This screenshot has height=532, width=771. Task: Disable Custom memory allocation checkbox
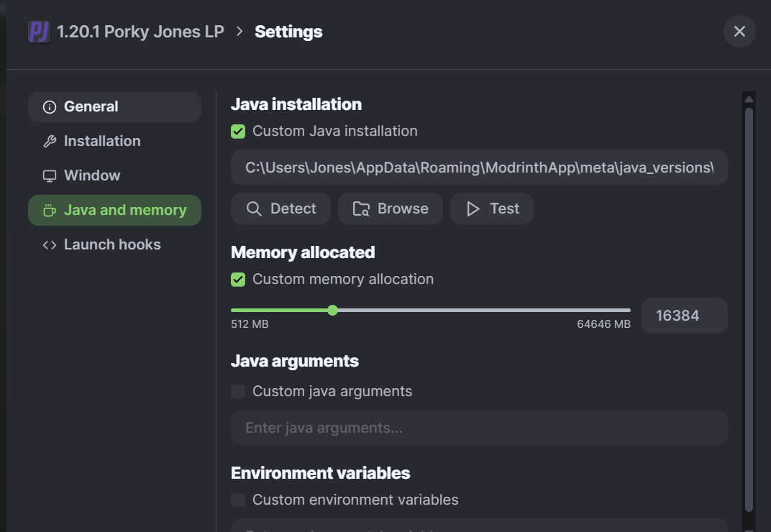tap(238, 280)
